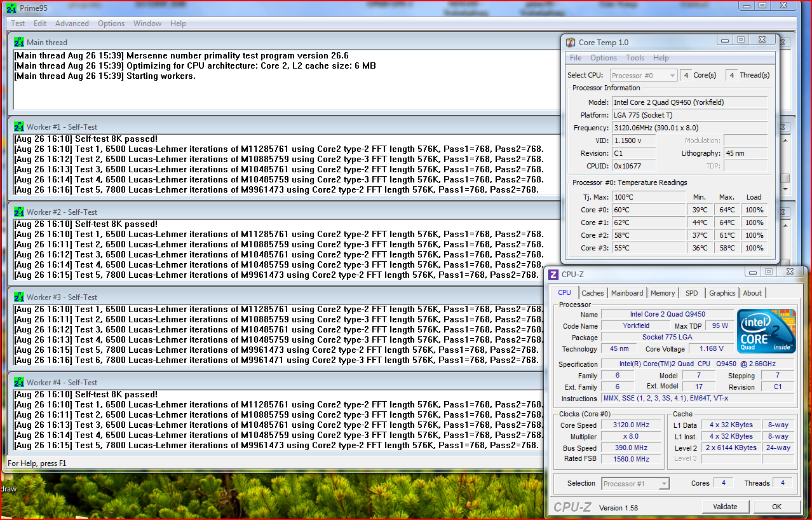Click the Worker #3 window icon
Viewport: 812px width, 520px height.
[x=19, y=297]
